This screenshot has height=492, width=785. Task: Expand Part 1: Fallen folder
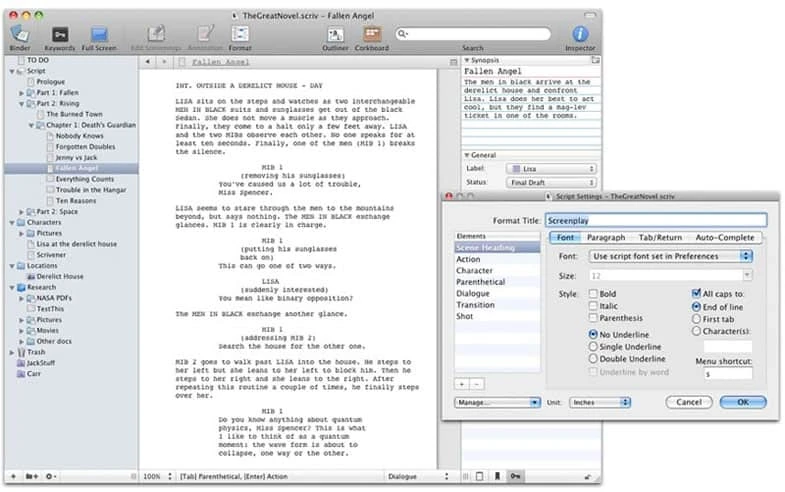pos(22,93)
